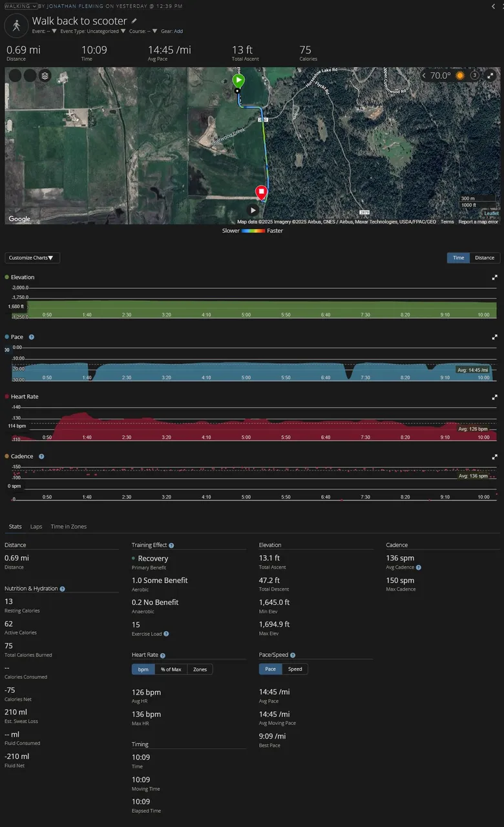Click the Elevation green legend dot
Image resolution: width=504 pixels, height=827 pixels.
click(7, 277)
